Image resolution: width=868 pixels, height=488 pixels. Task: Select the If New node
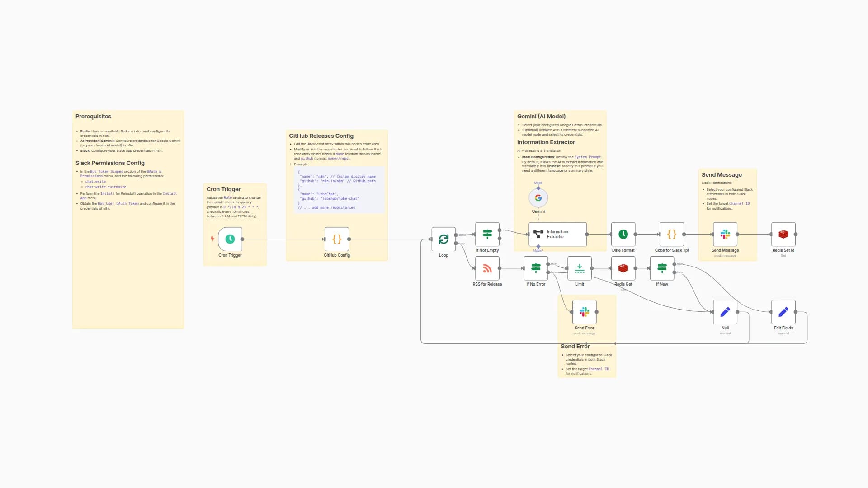tap(662, 268)
